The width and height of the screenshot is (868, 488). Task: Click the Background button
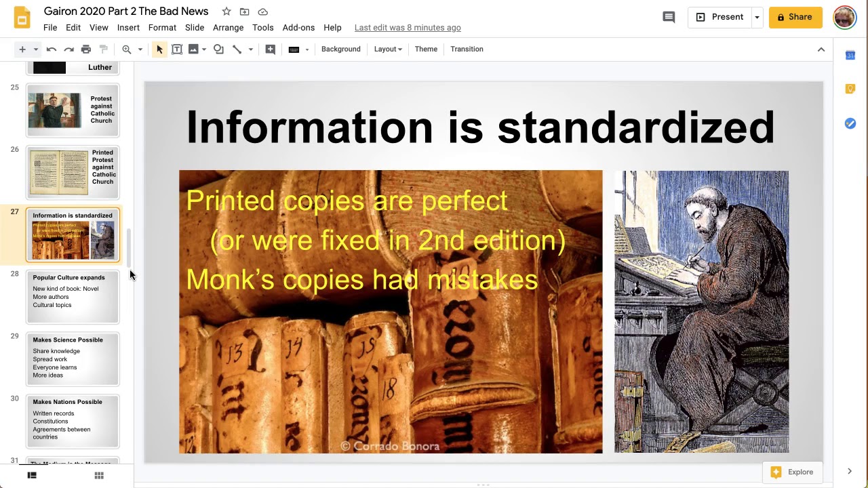point(341,49)
